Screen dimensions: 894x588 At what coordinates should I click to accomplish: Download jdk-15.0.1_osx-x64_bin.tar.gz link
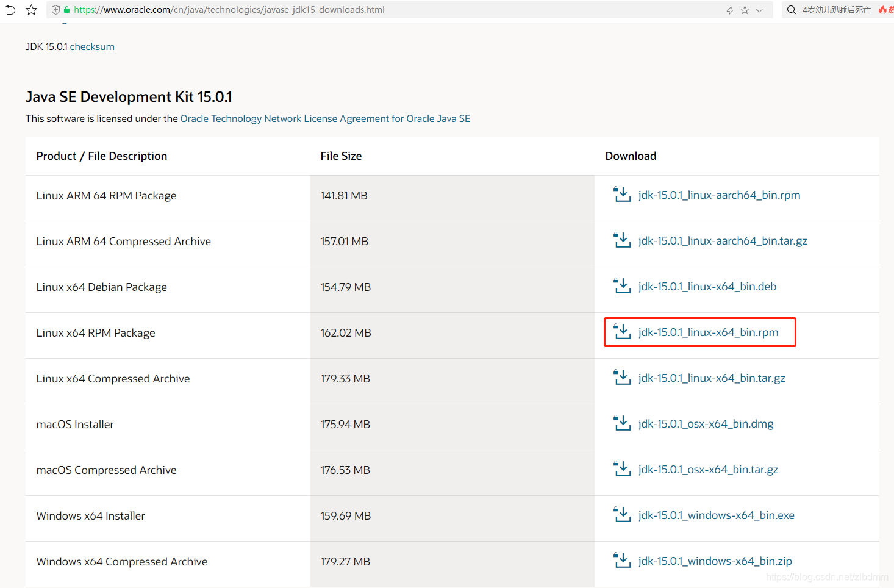tap(708, 470)
